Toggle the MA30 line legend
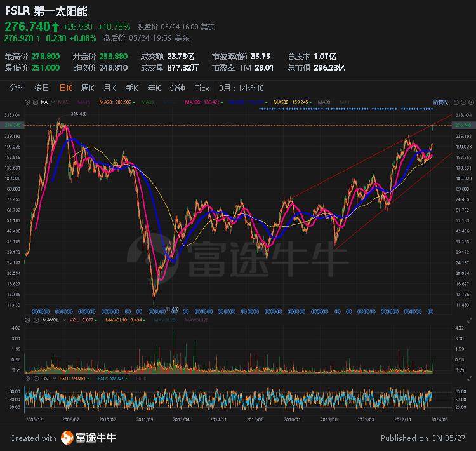 tap(147, 102)
